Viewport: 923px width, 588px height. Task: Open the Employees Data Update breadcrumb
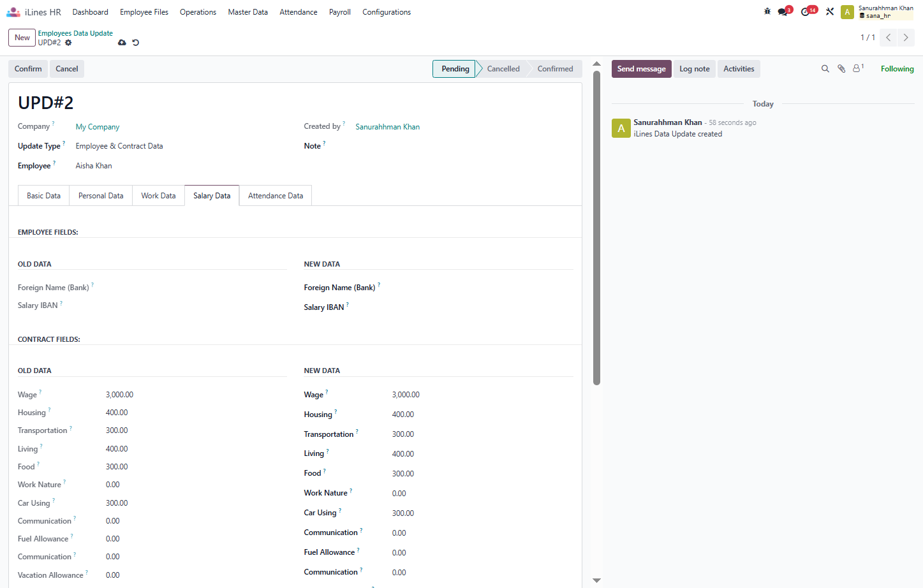tap(75, 33)
